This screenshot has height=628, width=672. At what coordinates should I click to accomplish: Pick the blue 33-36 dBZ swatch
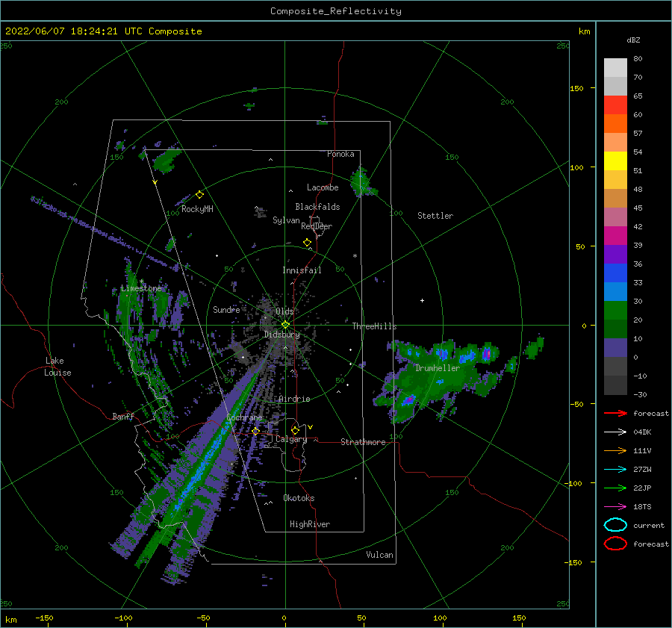click(x=615, y=273)
